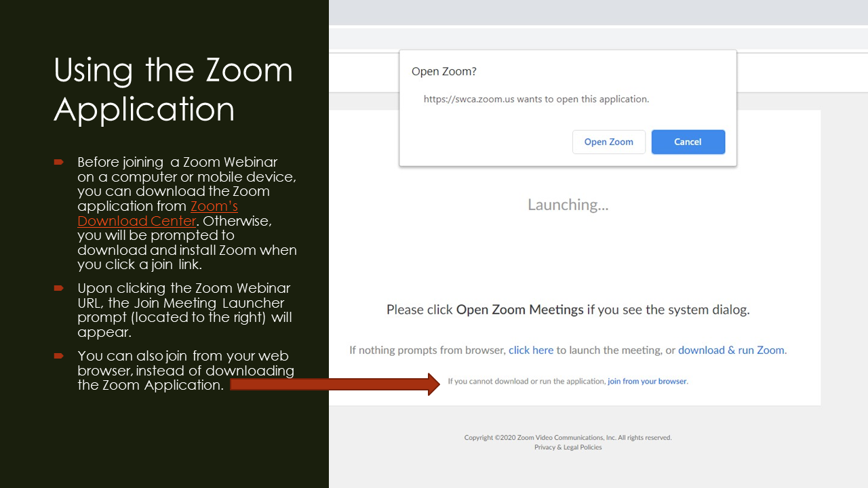
Task: Select the 'download & run Zoom' link
Action: pos(731,350)
